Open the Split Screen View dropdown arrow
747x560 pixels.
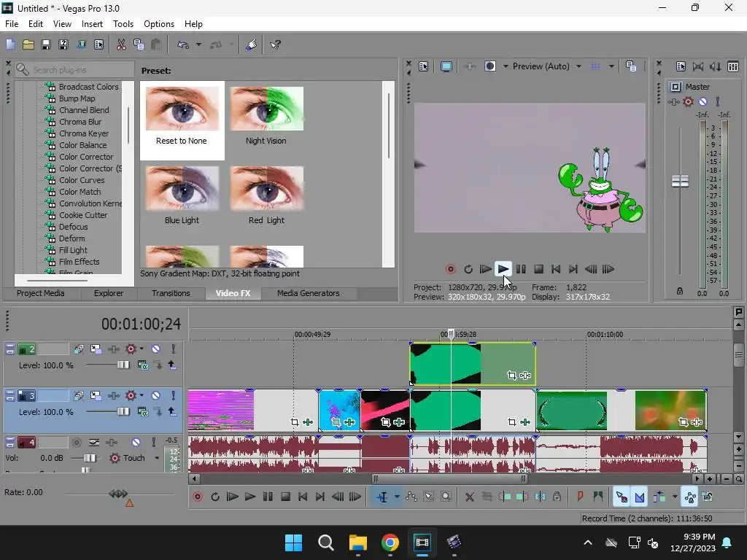pyautogui.click(x=506, y=66)
